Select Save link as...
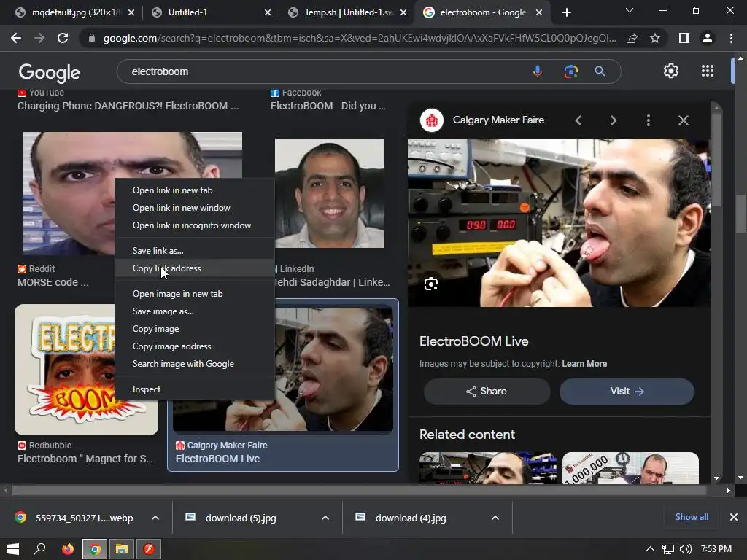The image size is (747, 560). [x=194, y=251]
